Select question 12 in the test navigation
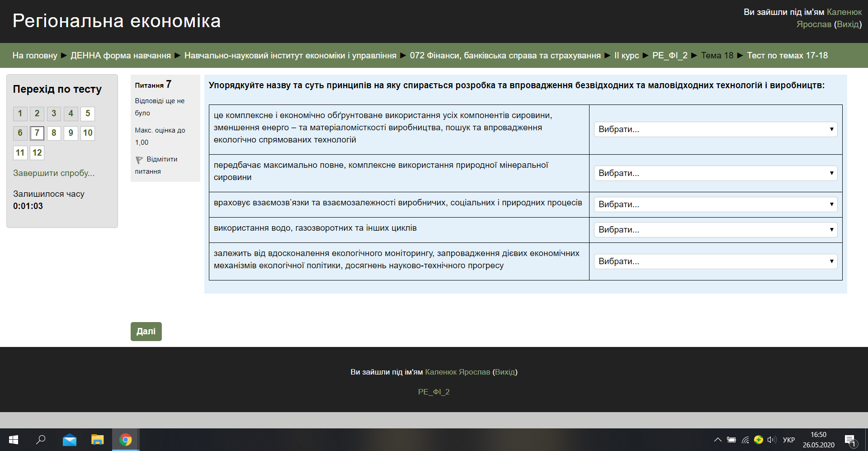This screenshot has height=451, width=868. [x=37, y=153]
